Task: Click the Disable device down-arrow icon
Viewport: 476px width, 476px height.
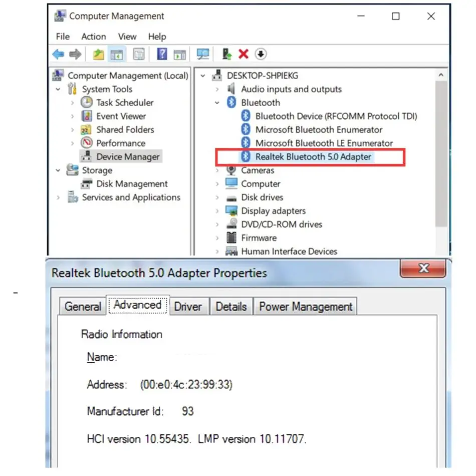Action: [x=261, y=54]
